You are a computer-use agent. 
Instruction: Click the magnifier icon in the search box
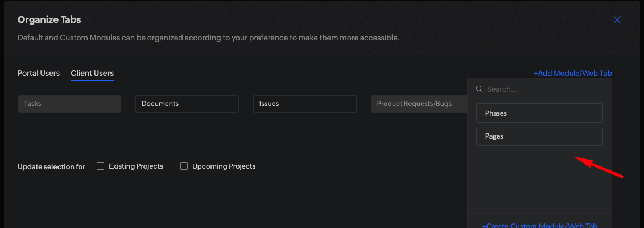(480, 89)
